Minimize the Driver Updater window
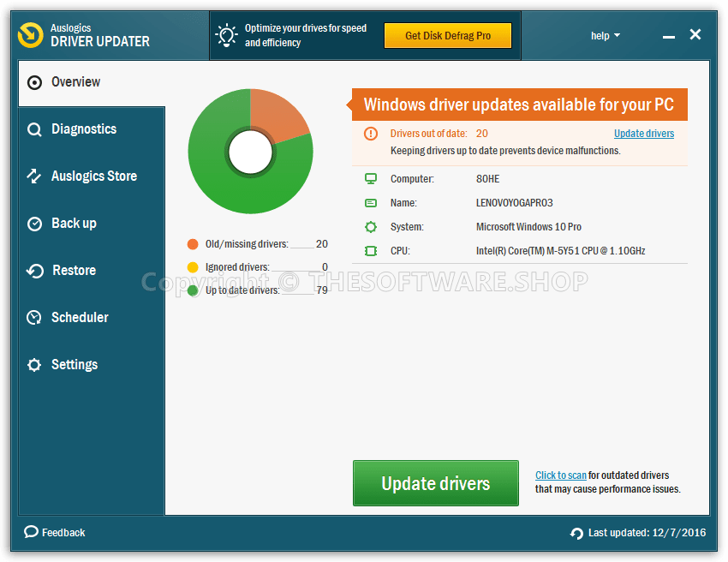Image resolution: width=728 pixels, height=562 pixels. 669,35
